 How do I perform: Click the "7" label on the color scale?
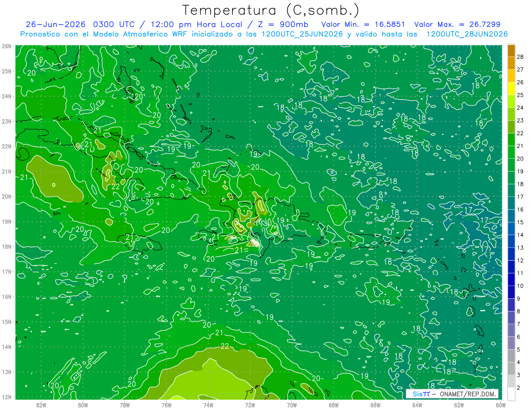pos(518,324)
